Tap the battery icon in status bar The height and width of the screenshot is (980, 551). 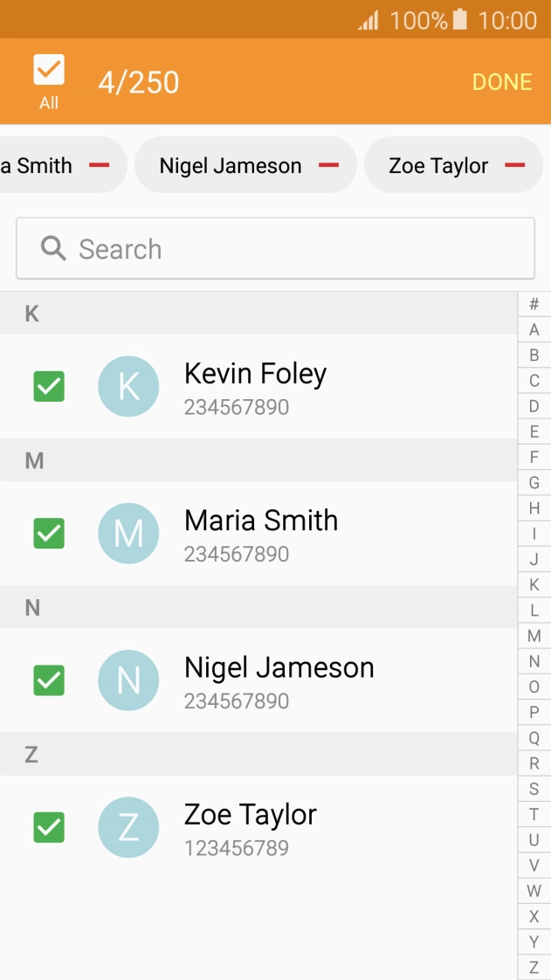click(x=460, y=19)
